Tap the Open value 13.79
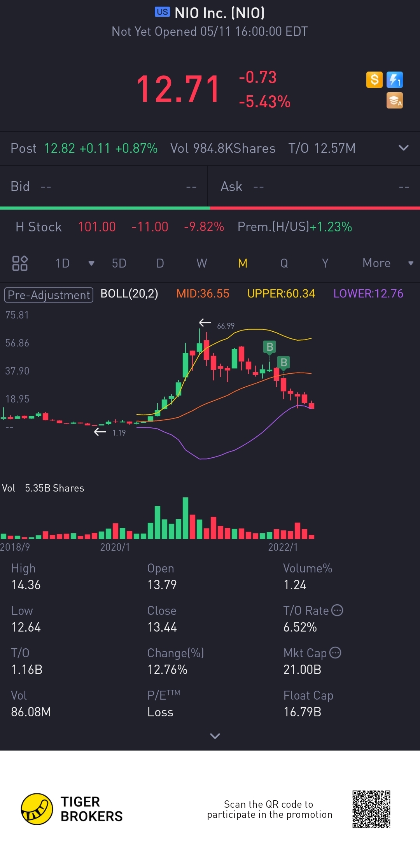 click(162, 585)
